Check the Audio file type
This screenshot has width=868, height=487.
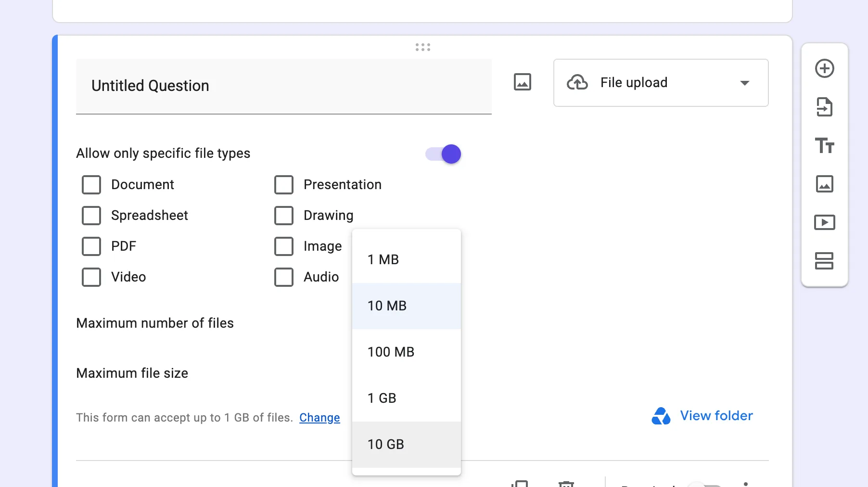tap(284, 277)
